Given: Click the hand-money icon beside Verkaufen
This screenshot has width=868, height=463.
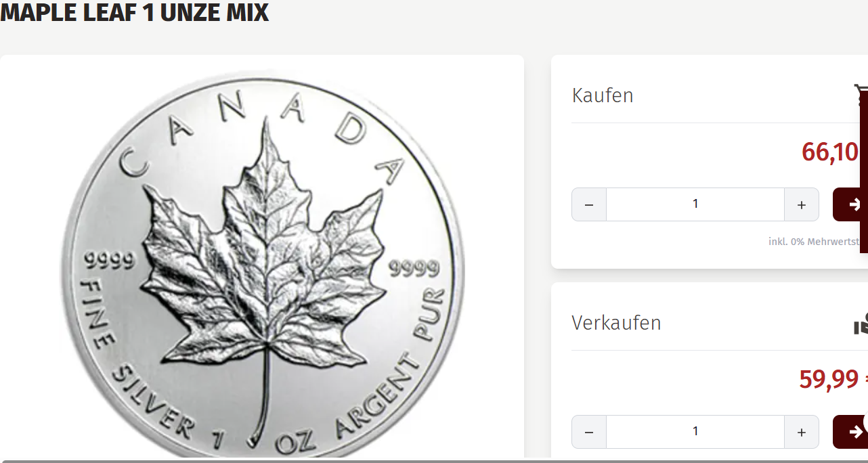Looking at the screenshot, I should [861, 323].
